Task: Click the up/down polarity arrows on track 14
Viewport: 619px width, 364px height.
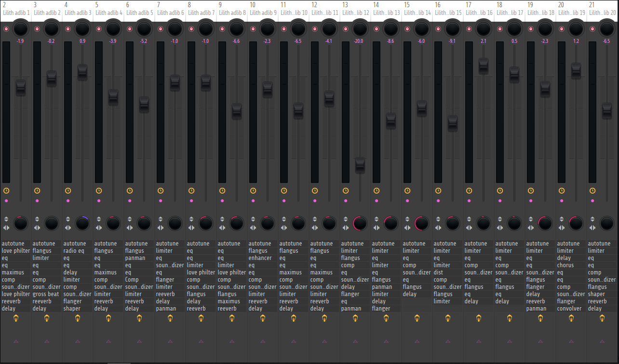Action: click(x=377, y=219)
